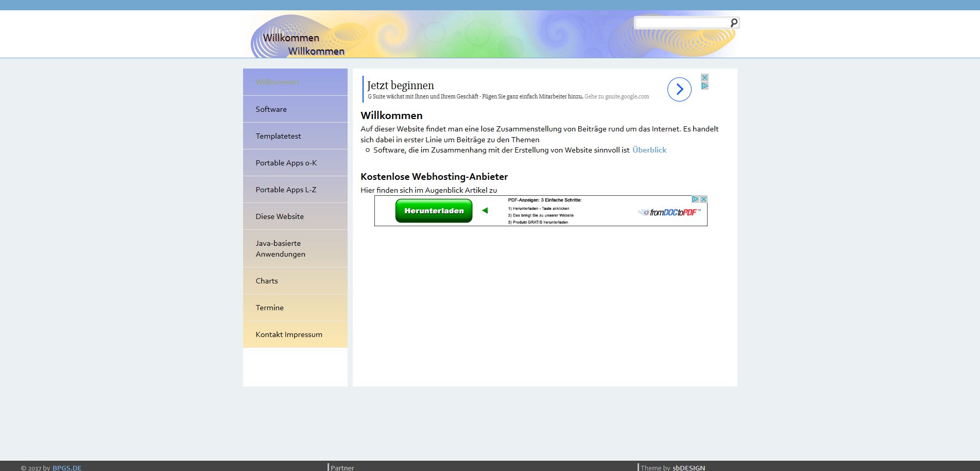Click the AdChoices icon on the PDF banner
The image size is (980, 471).
point(695,199)
